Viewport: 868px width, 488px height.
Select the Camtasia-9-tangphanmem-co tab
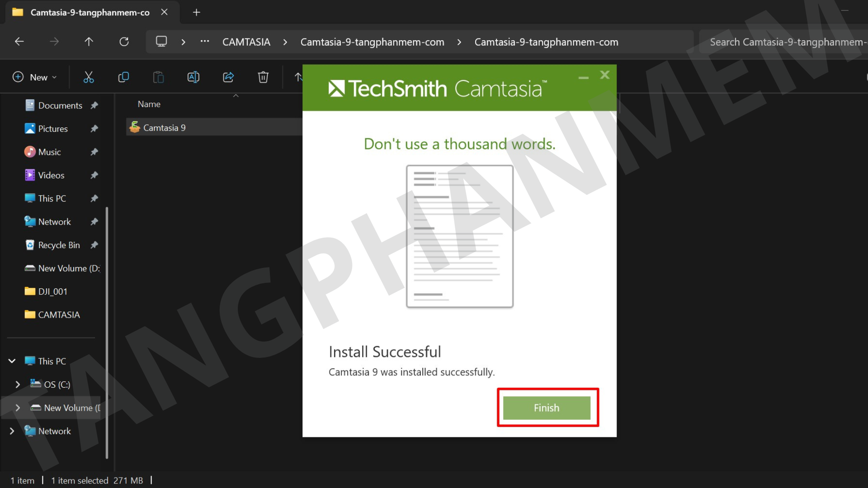coord(90,13)
